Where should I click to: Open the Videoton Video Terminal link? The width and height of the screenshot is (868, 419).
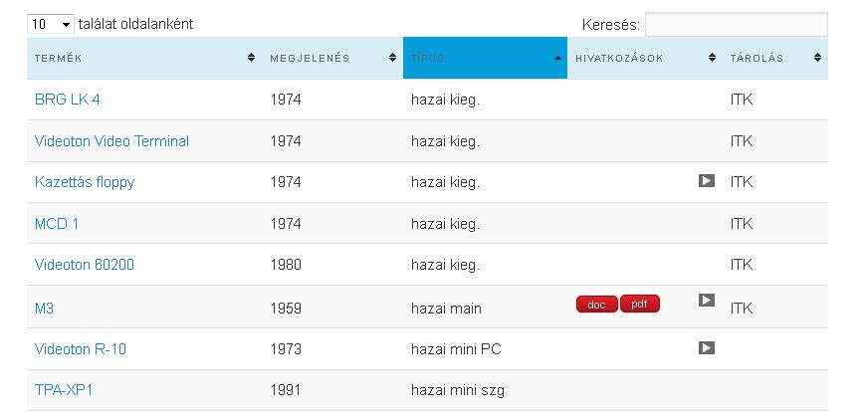(111, 141)
